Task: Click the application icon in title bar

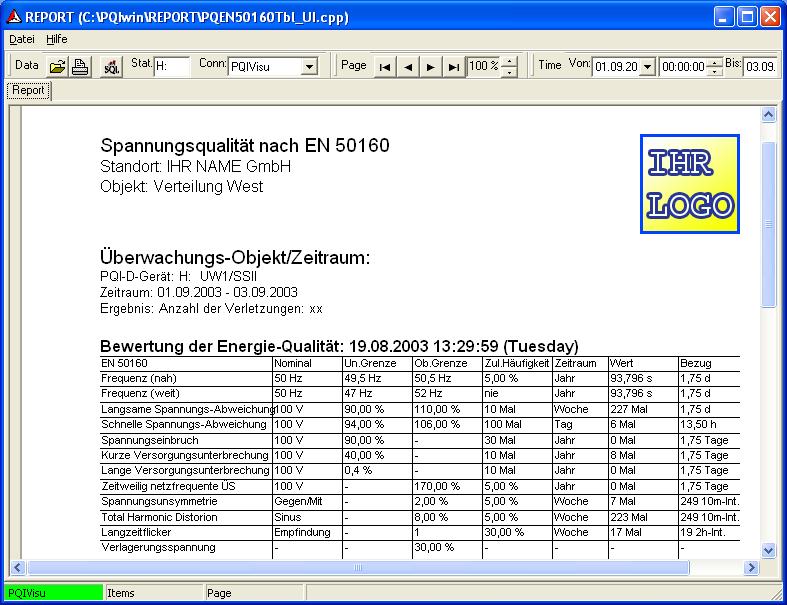Action: pos(14,17)
